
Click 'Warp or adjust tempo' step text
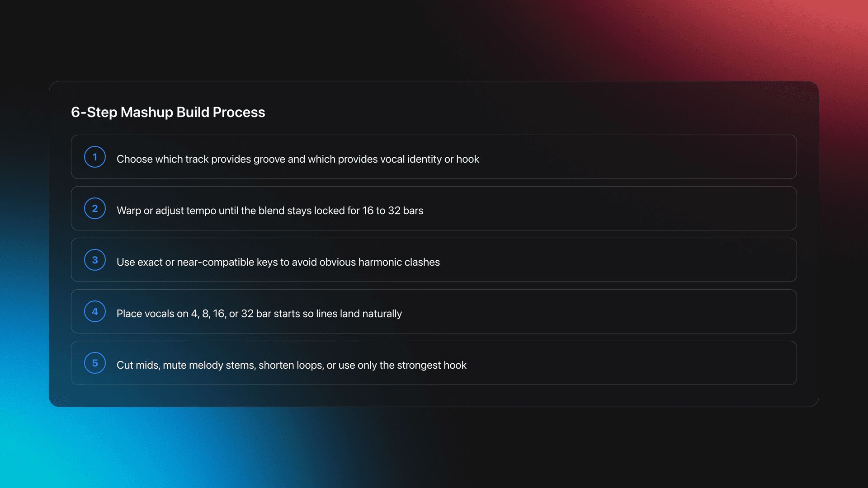point(166,211)
